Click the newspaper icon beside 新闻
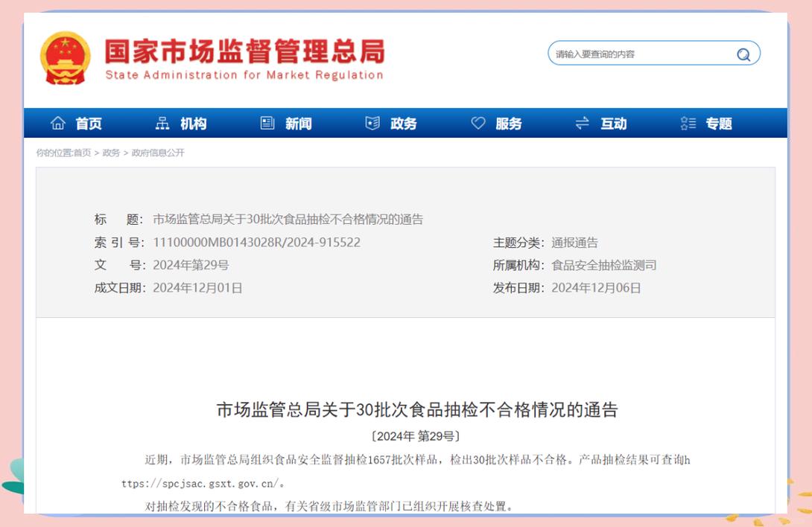Viewport: 812px width, 527px height. [x=267, y=124]
